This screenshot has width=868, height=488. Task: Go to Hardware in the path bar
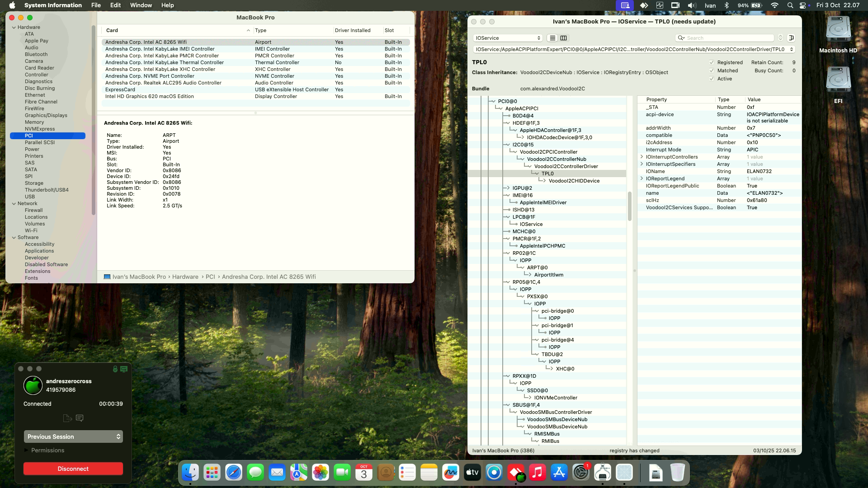pos(185,277)
